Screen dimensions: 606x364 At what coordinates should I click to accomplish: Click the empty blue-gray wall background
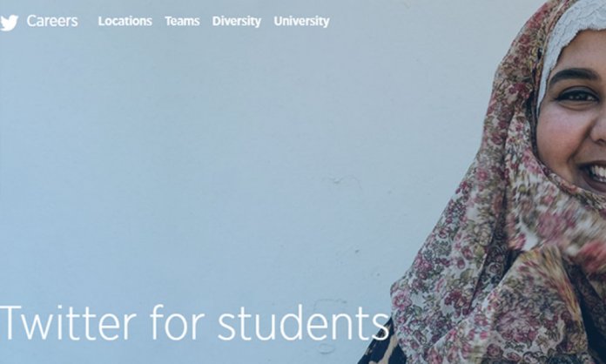pos(232,154)
